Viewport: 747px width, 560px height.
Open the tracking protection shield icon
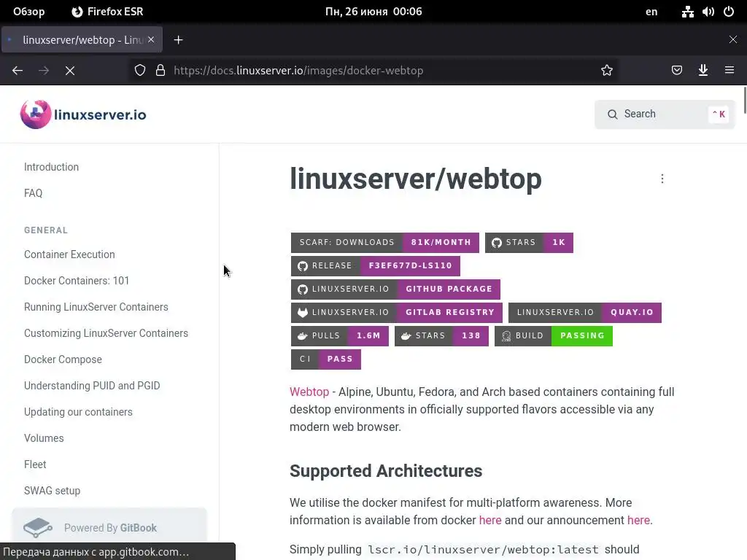(x=140, y=71)
